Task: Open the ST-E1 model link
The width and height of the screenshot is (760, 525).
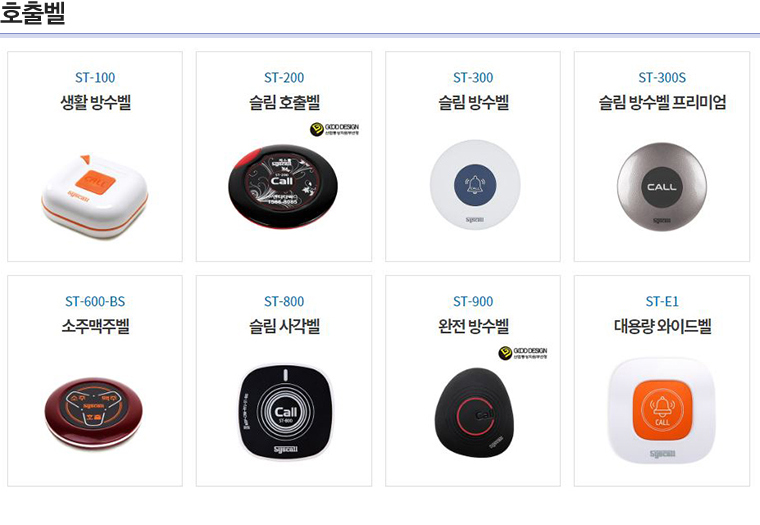Action: [662, 302]
